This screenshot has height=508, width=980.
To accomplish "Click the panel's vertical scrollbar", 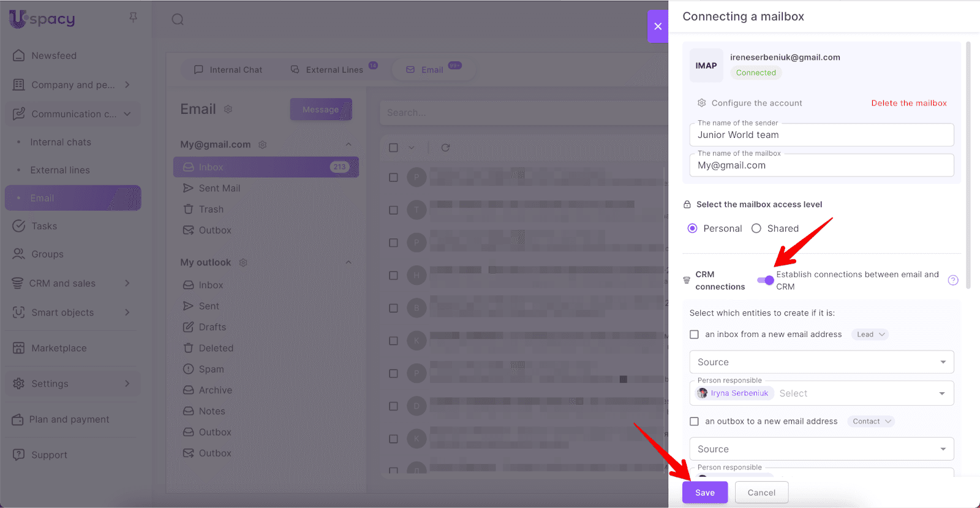I will (968, 165).
